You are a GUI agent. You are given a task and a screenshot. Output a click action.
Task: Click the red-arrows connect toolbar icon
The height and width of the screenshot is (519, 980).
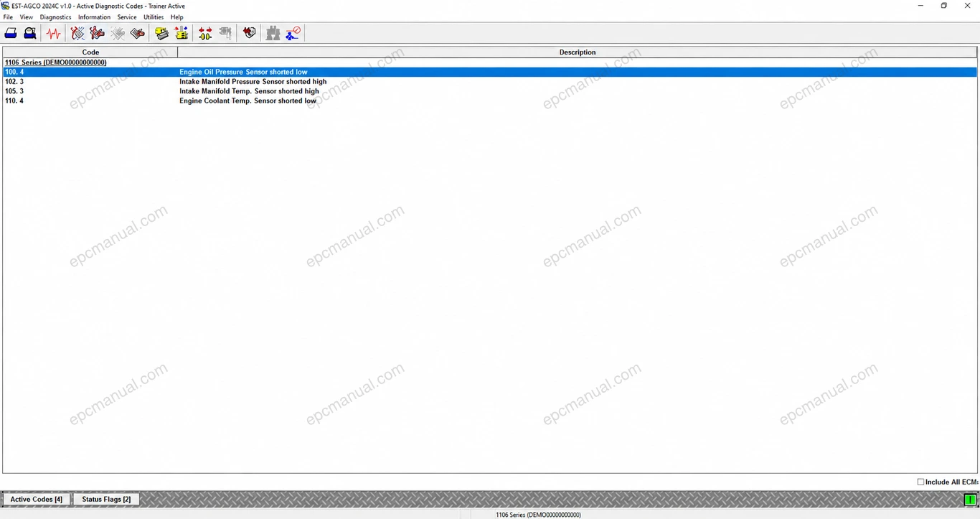pyautogui.click(x=206, y=33)
